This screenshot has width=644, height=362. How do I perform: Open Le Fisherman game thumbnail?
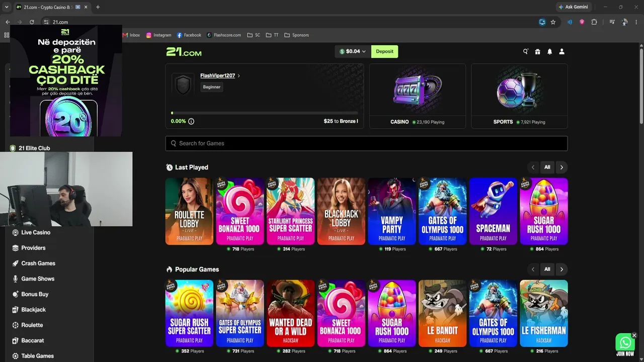tap(544, 313)
